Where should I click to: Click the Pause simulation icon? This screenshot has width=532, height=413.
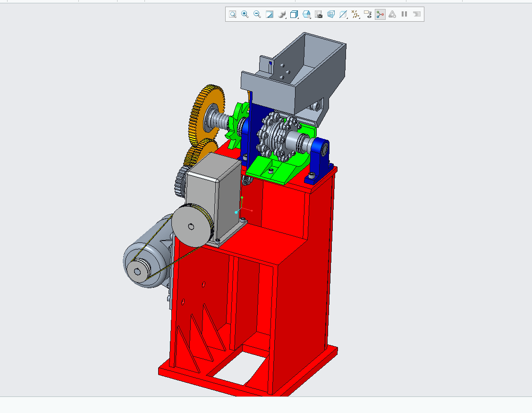[x=405, y=14]
